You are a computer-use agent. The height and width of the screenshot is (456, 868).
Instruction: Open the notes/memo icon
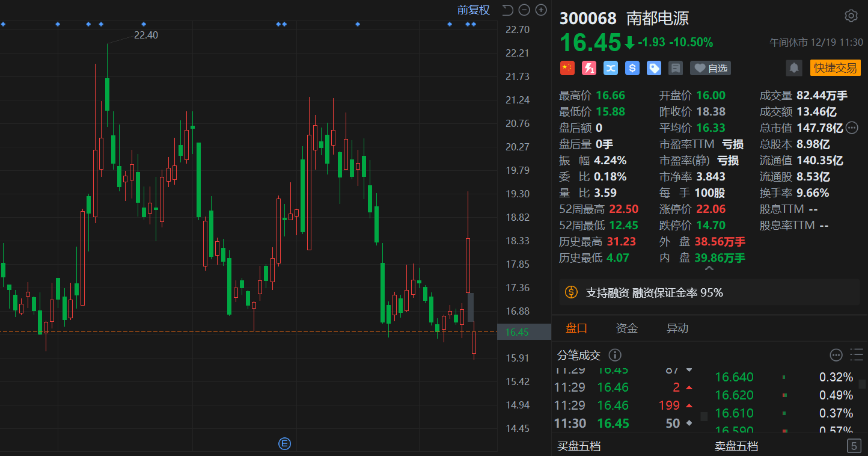tap(675, 68)
